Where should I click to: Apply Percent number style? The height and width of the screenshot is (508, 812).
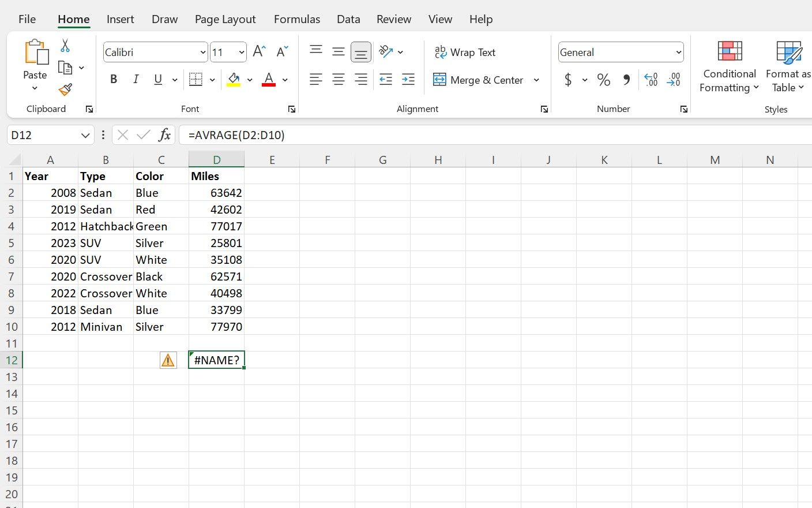coord(603,80)
